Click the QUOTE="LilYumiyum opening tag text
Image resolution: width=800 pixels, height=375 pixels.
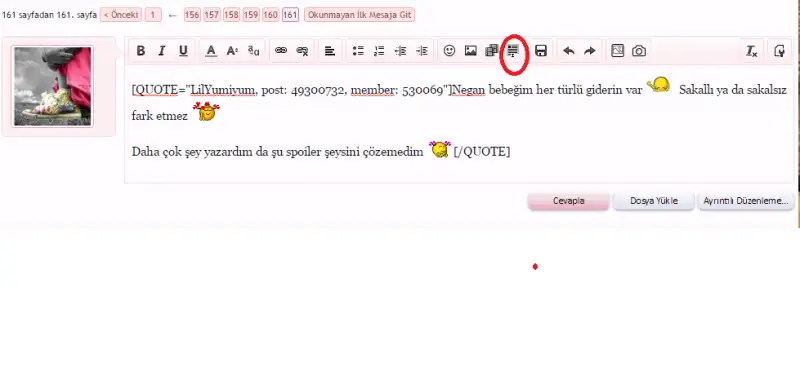pyautogui.click(x=193, y=91)
